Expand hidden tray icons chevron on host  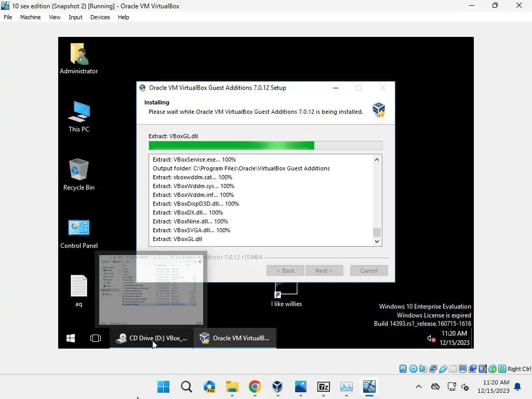[x=419, y=387]
